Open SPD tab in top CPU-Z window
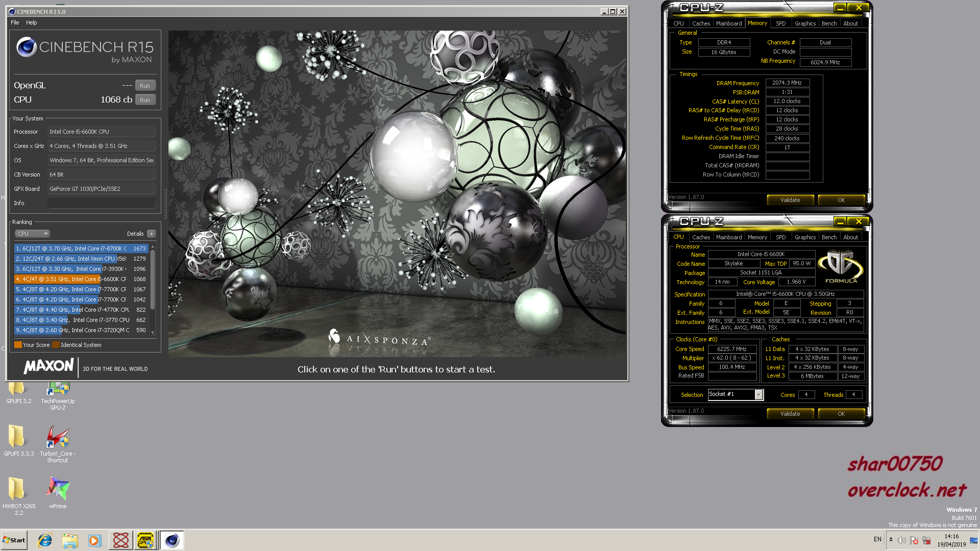Image resolution: width=980 pixels, height=551 pixels. click(x=780, y=23)
